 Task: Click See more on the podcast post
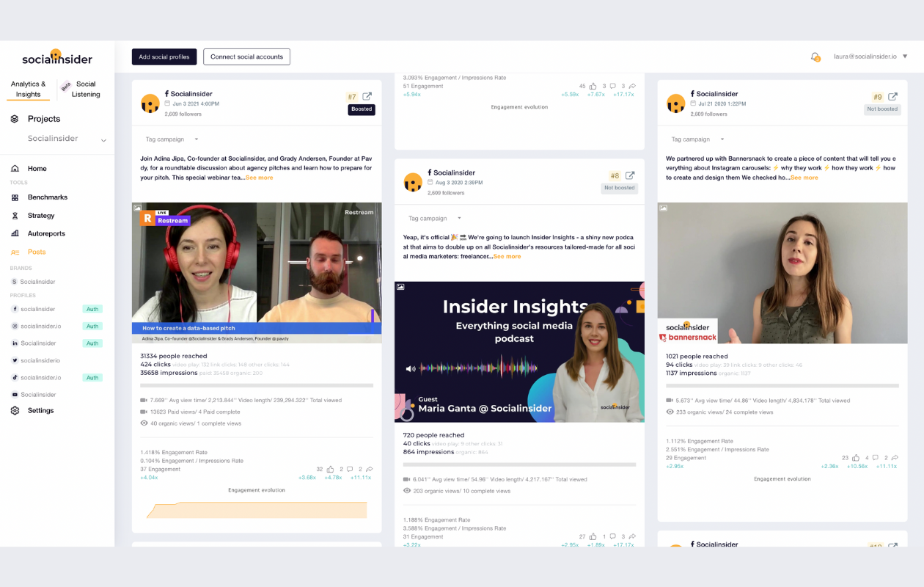(x=507, y=257)
